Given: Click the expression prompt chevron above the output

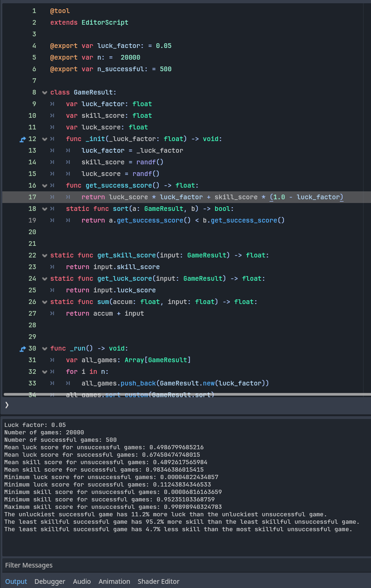Looking at the screenshot, I should 7,405.
